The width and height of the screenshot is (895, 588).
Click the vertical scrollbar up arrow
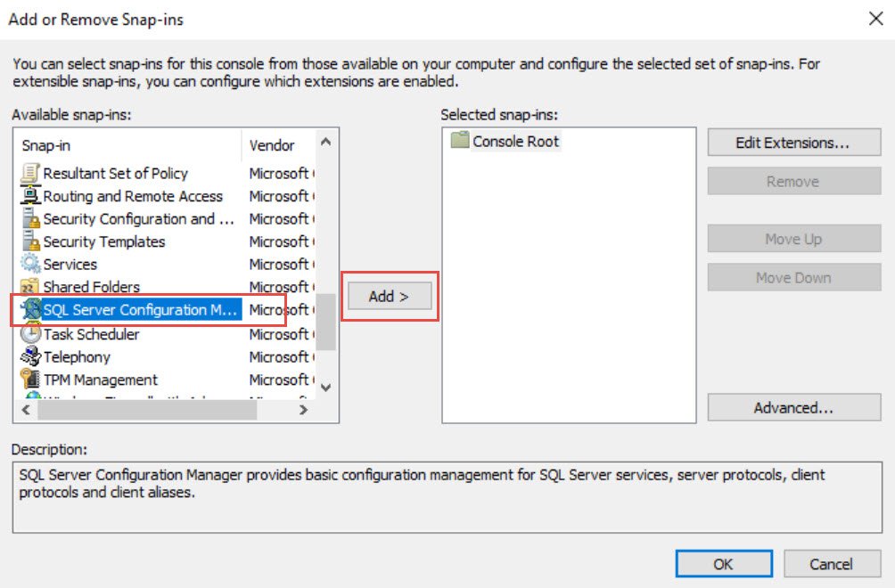click(x=326, y=141)
